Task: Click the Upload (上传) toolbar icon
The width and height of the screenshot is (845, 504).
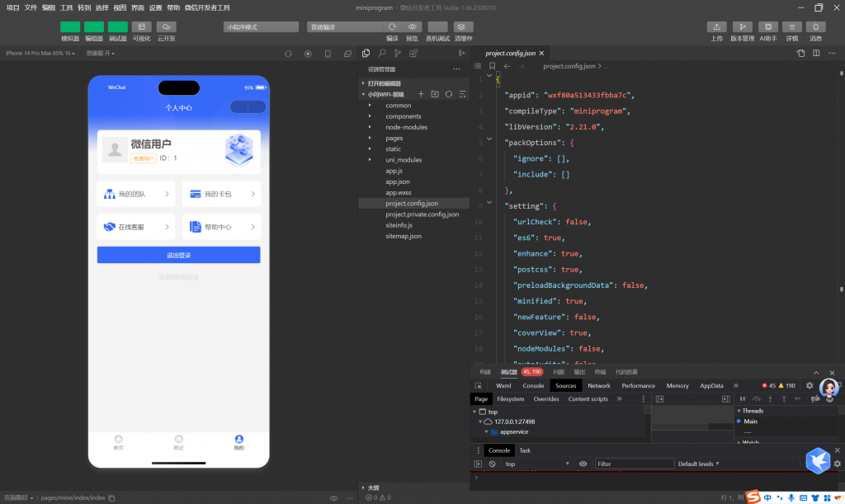Action: (717, 27)
